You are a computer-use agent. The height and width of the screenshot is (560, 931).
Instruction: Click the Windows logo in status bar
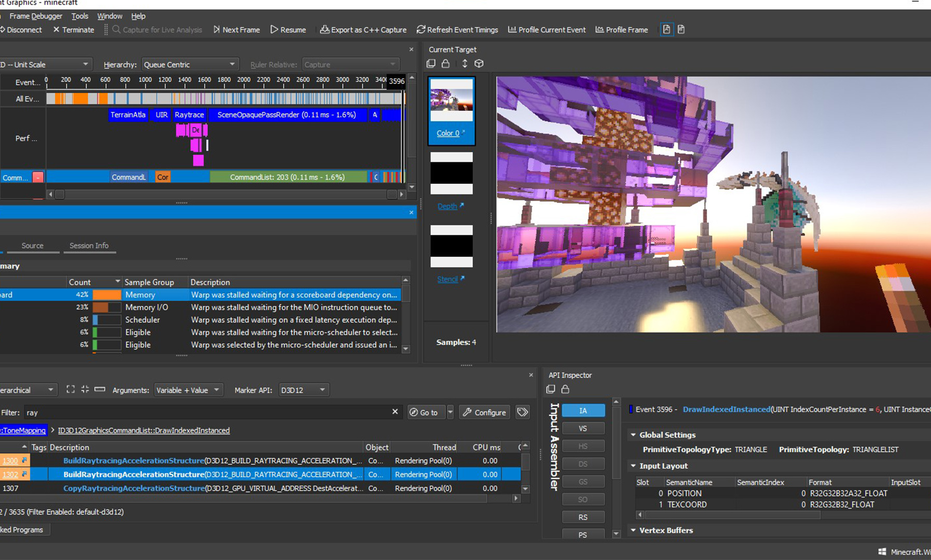coord(882,552)
